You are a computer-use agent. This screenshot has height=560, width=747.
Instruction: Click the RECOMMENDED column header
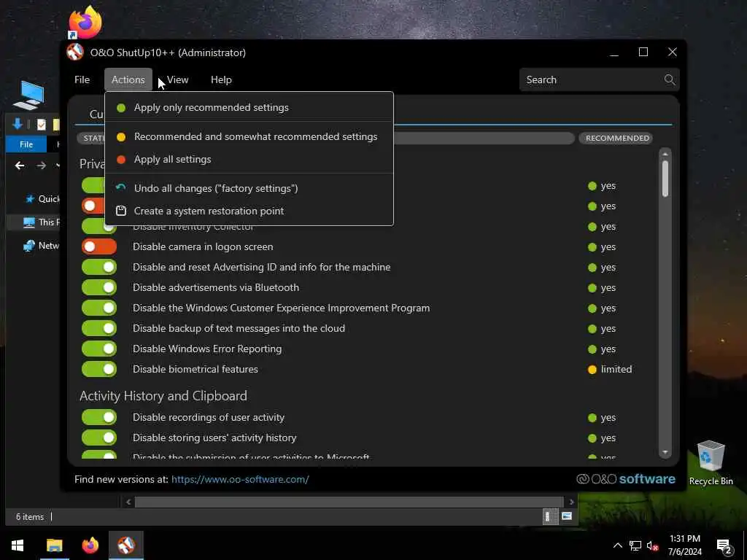pyautogui.click(x=617, y=138)
